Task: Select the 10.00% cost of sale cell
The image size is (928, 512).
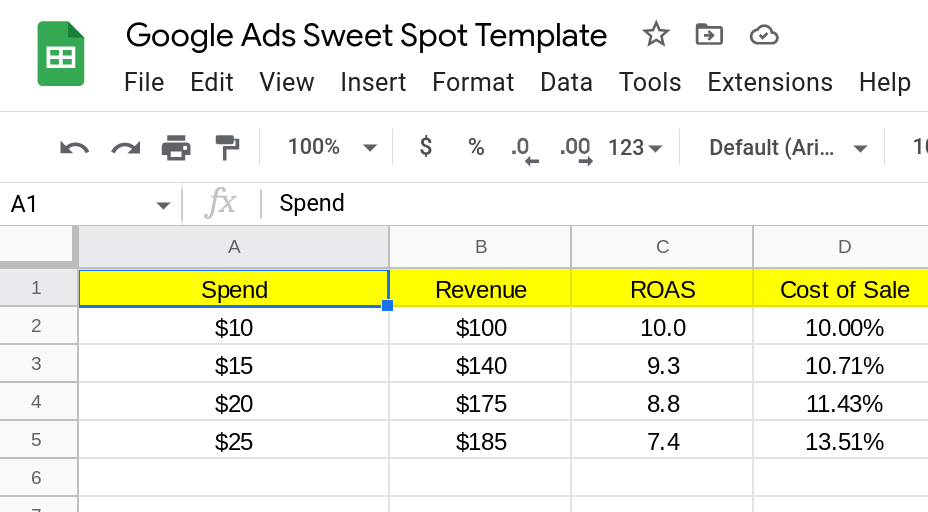Action: [841, 327]
